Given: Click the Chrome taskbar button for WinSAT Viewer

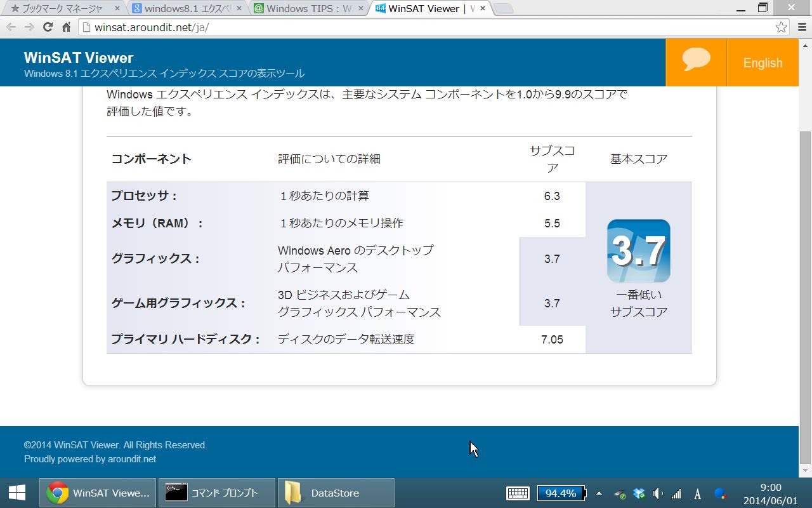Looking at the screenshot, I should coord(98,493).
